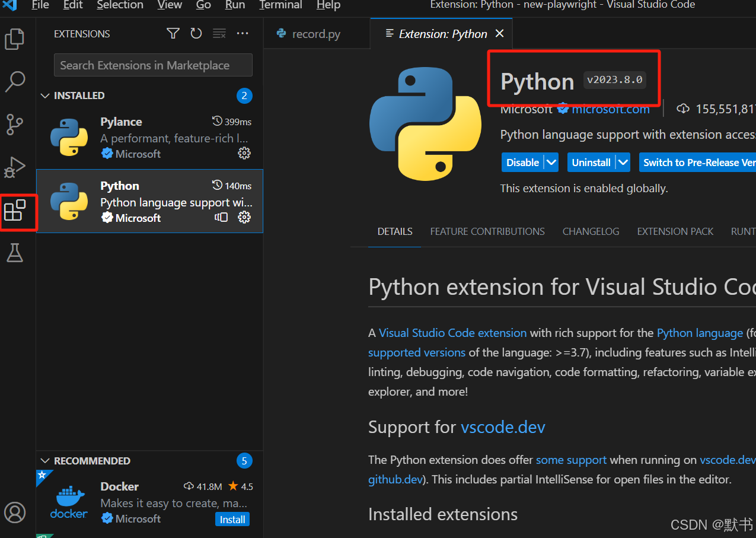Open Pylance extension settings gear

tap(244, 153)
